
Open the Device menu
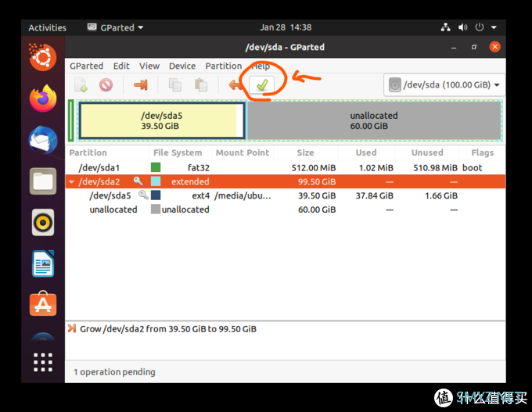(182, 66)
